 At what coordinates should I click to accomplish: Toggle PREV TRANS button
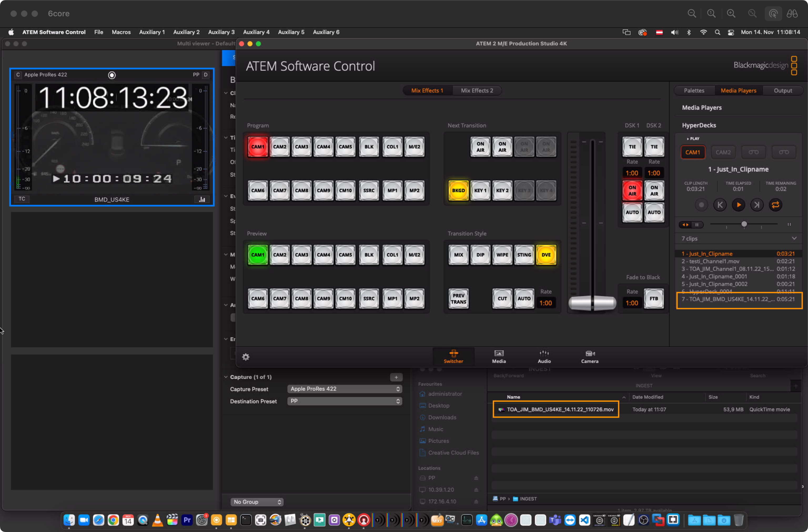coord(458,299)
